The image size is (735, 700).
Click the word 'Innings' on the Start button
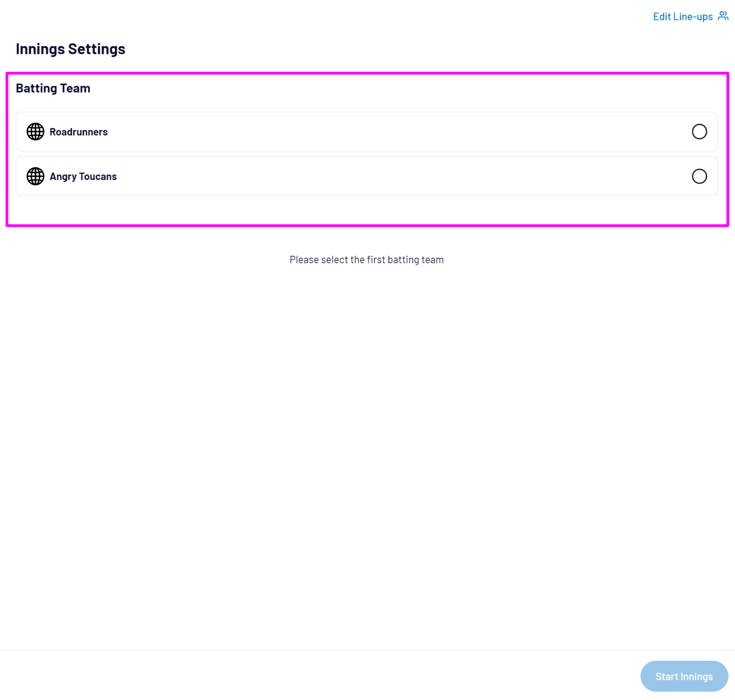(696, 676)
